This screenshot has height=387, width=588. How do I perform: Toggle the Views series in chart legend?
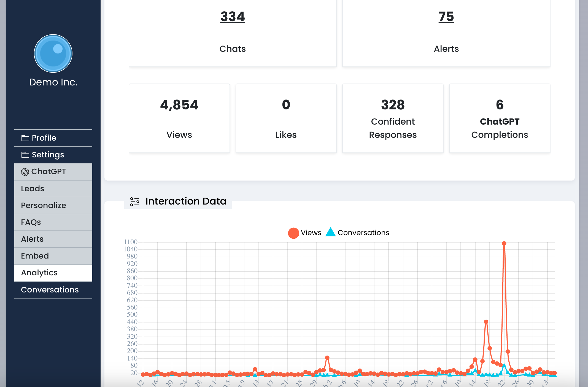pyautogui.click(x=304, y=233)
